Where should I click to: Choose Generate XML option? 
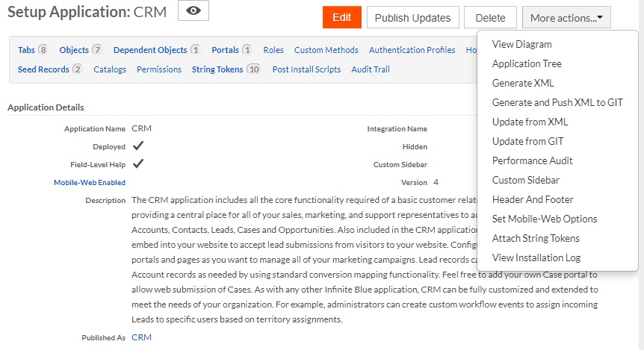point(523,83)
